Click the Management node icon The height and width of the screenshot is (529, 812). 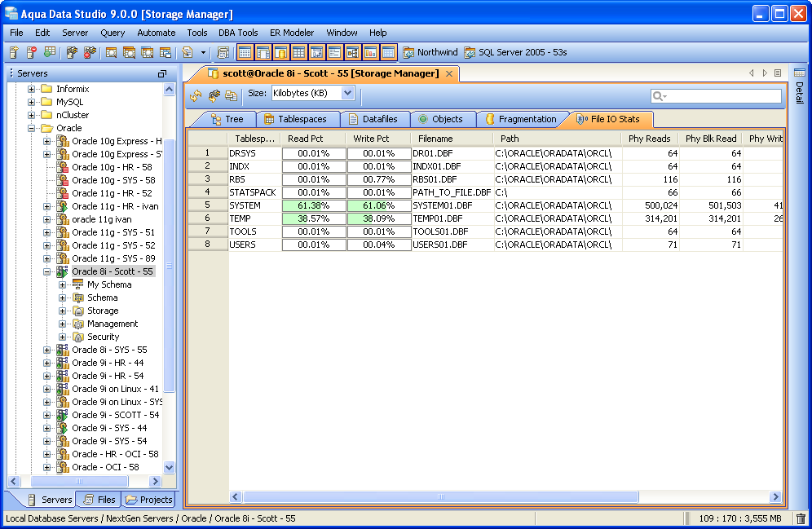coord(78,324)
